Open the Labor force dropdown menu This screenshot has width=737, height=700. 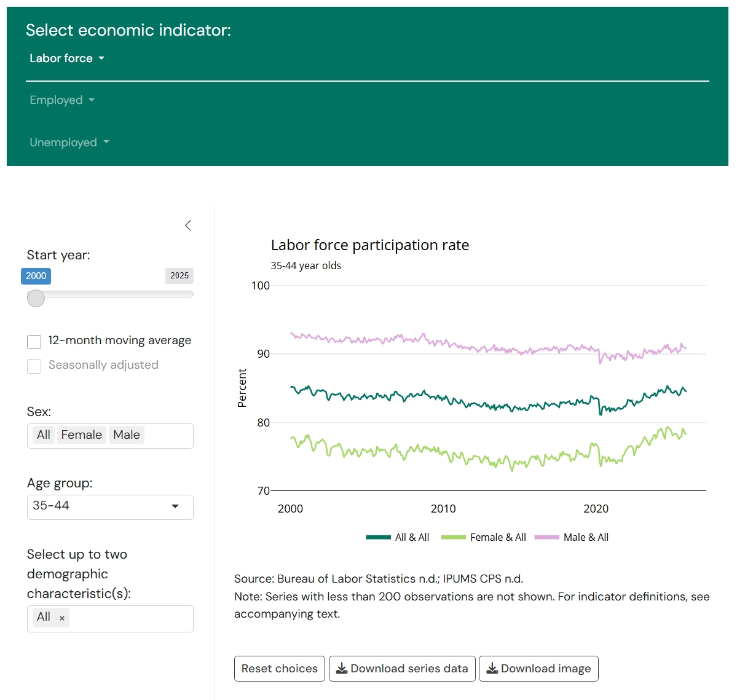67,58
